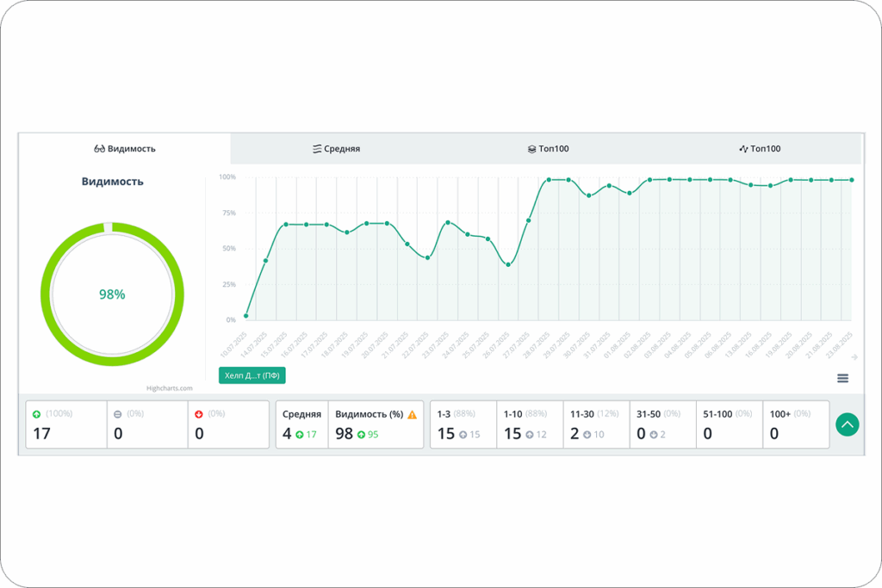Open the chart hamburger context menu
882x588 pixels.
click(842, 378)
